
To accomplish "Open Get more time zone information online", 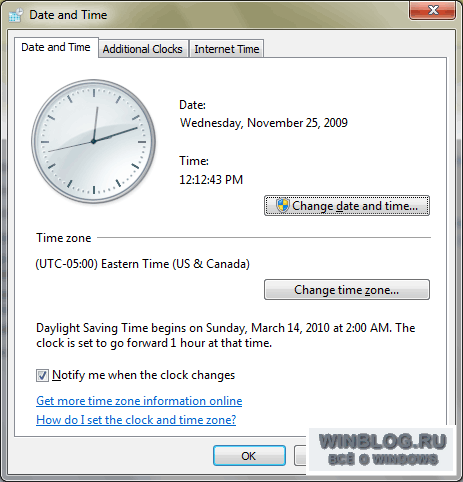I will point(139,401).
